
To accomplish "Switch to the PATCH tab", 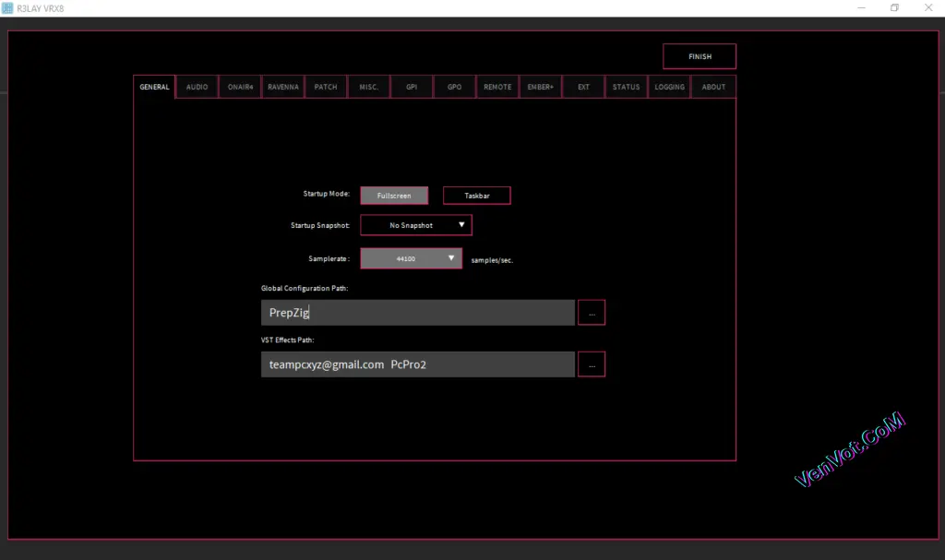I will coord(326,87).
